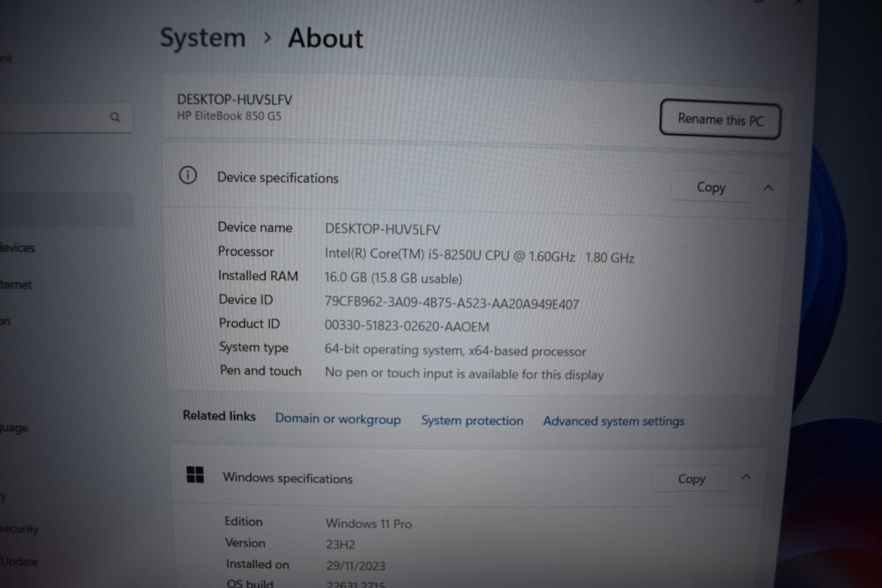Click the Pen and touch label

point(260,371)
